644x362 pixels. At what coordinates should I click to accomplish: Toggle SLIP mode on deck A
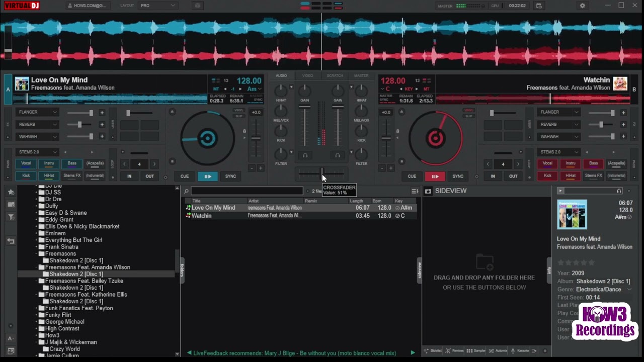239,116
